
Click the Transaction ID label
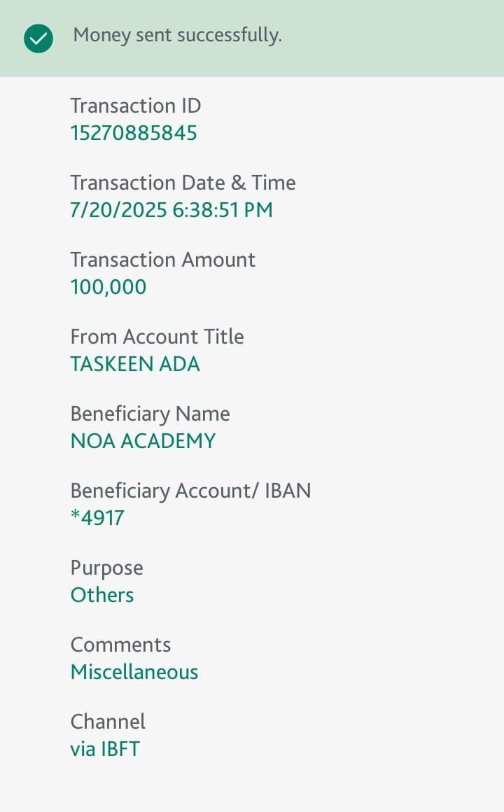click(135, 106)
